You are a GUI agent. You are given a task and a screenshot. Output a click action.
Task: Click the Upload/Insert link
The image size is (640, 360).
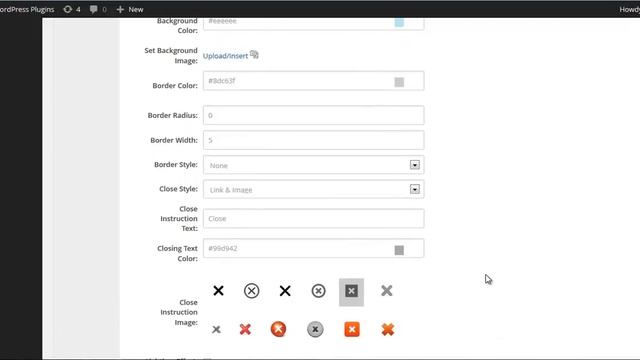click(225, 56)
